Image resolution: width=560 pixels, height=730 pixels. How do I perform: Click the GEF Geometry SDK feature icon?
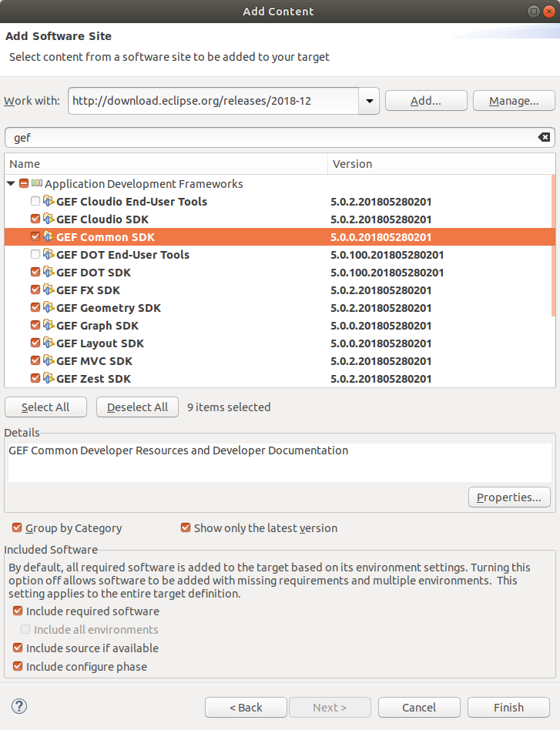[49, 307]
